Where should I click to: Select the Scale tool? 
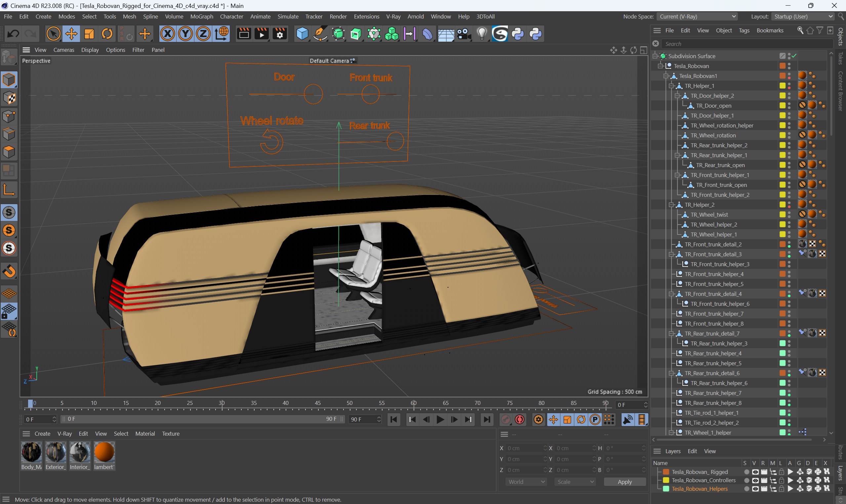tap(89, 34)
